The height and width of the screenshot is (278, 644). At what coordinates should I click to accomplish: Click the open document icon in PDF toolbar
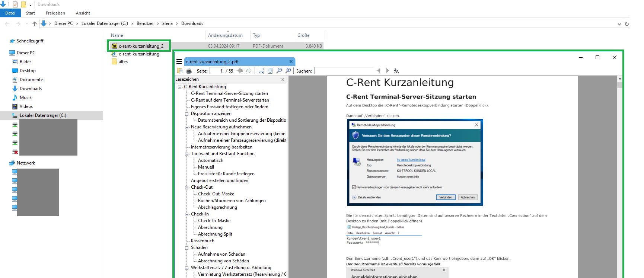180,71
